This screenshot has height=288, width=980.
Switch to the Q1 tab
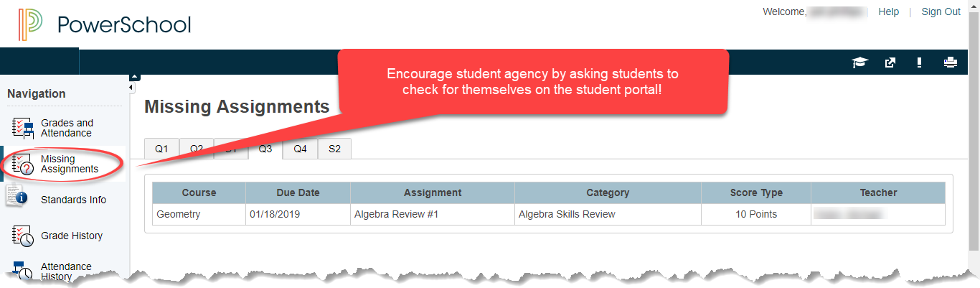[161, 149]
